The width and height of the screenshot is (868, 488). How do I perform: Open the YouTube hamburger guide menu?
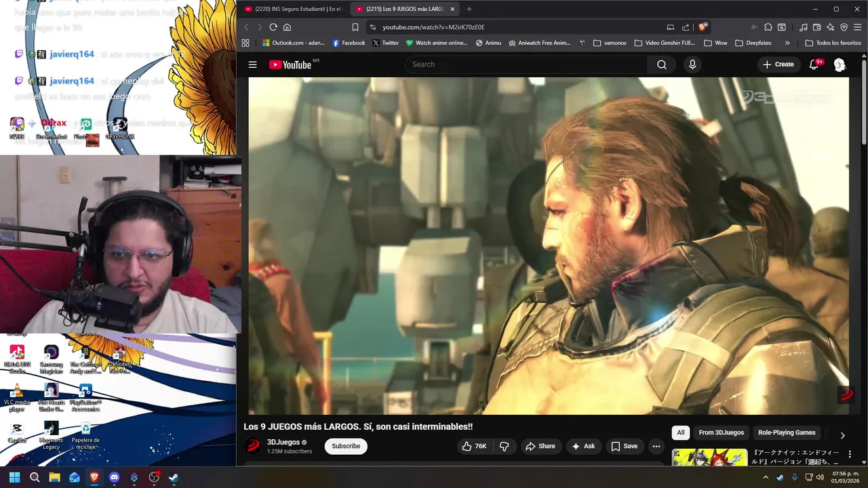pos(252,65)
